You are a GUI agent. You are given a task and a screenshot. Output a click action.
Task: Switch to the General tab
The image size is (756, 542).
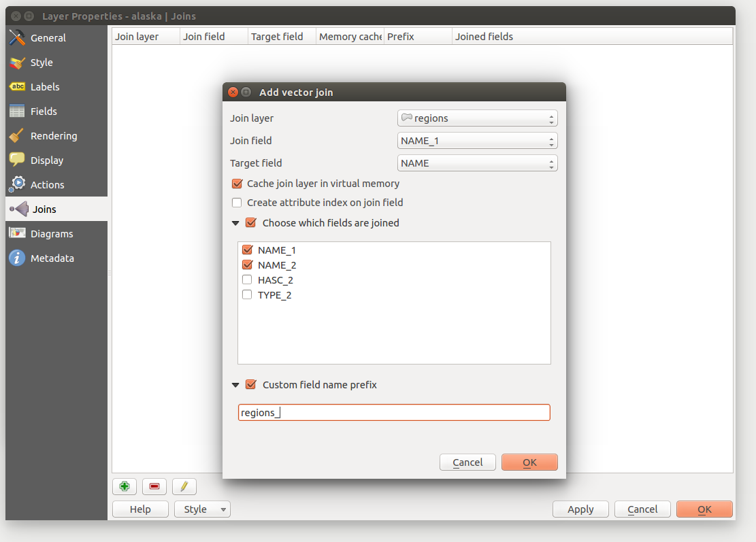click(x=48, y=38)
